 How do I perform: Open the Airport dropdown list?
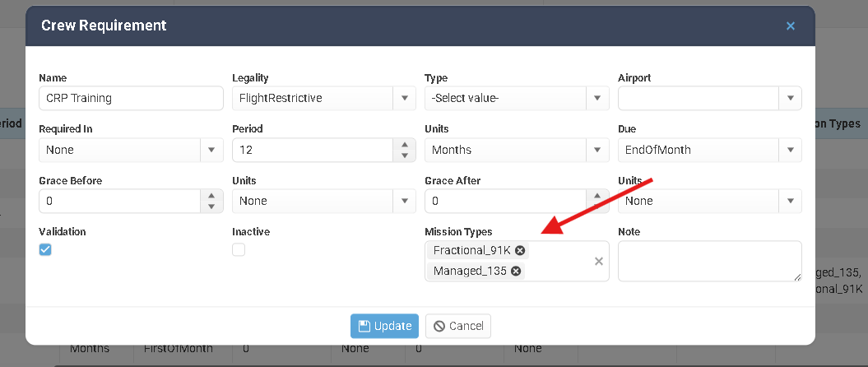click(x=790, y=99)
